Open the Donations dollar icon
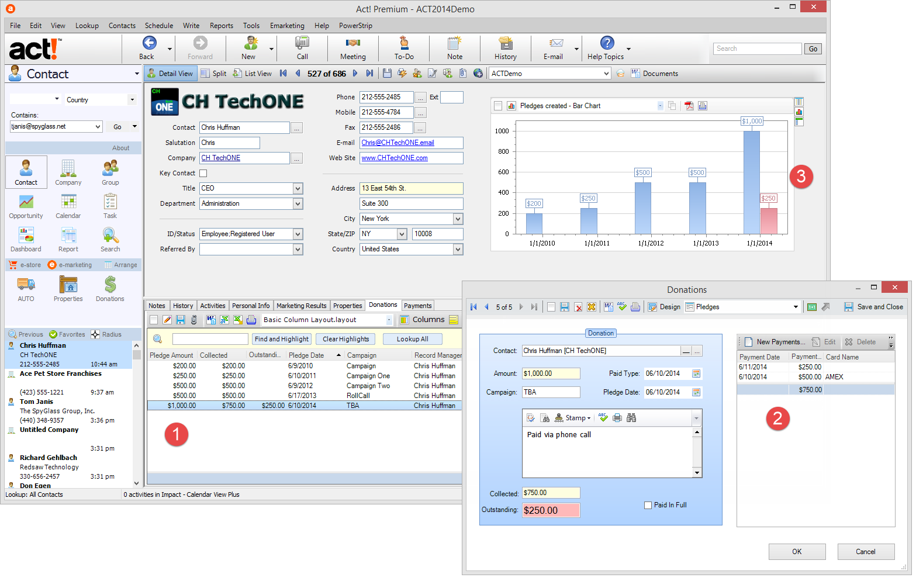The width and height of the screenshot is (916, 588). tap(110, 289)
